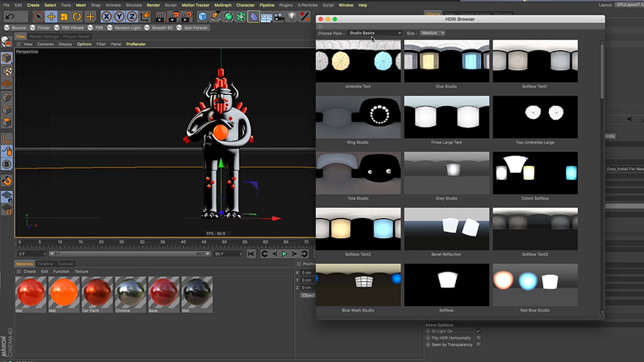Add a Camera object
644x362 pixels.
[279, 17]
